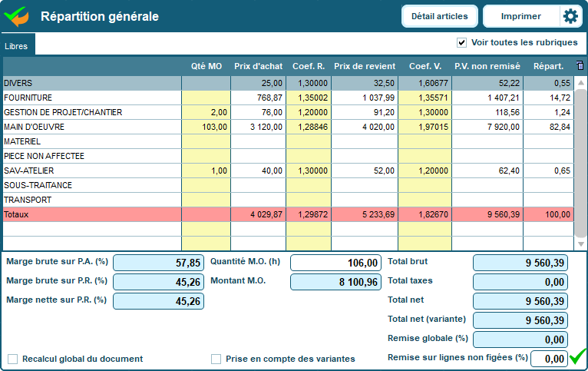Select the Libres tab
588x371 pixels.
click(x=17, y=46)
